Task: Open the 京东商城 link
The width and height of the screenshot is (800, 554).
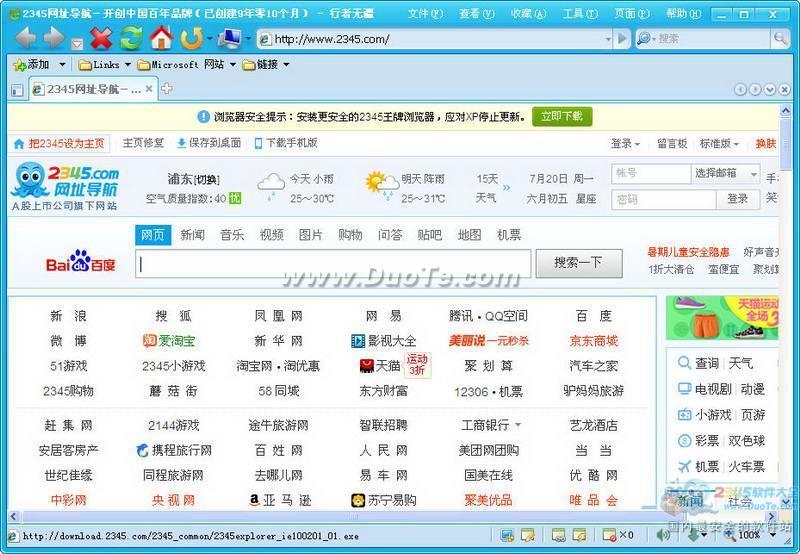Action: (593, 341)
